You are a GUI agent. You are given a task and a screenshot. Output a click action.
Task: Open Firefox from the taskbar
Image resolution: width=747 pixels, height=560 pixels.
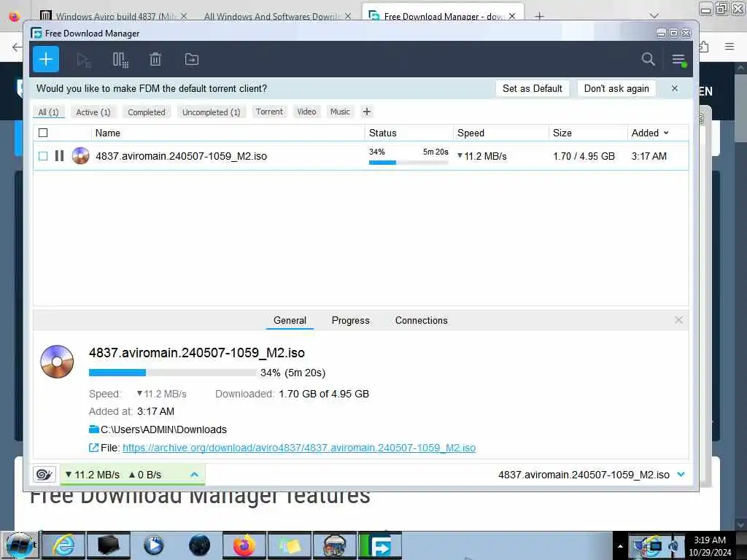244,545
